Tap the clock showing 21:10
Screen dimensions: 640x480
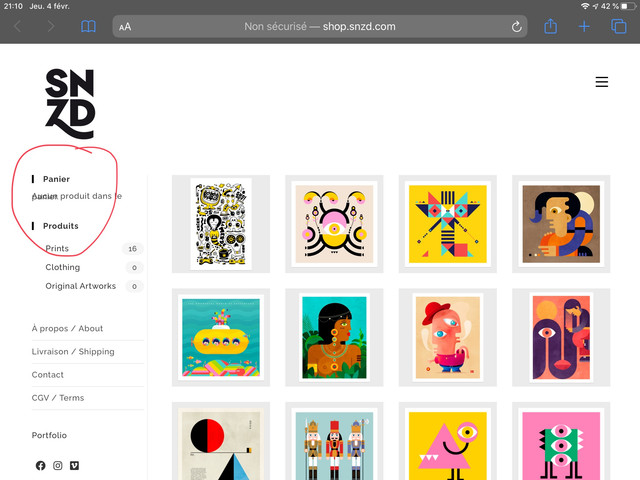13,6
